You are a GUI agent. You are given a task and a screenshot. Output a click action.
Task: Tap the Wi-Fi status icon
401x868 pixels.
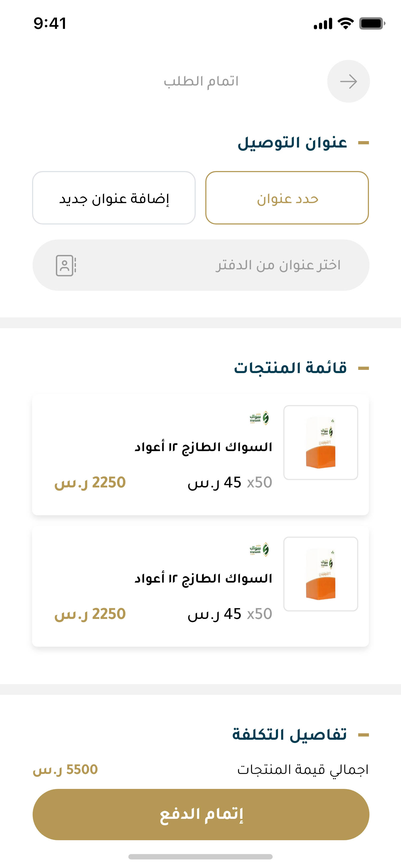click(345, 24)
